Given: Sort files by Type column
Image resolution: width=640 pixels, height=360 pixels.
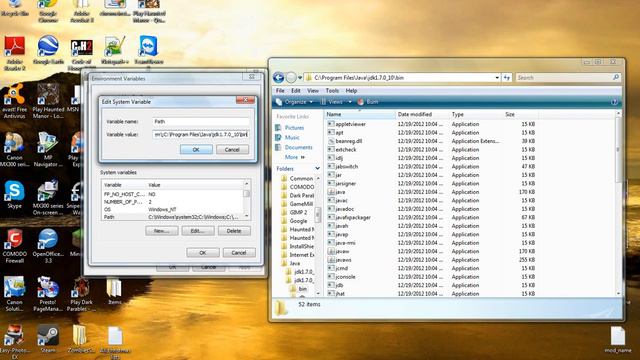Looking at the screenshot, I should point(476,114).
